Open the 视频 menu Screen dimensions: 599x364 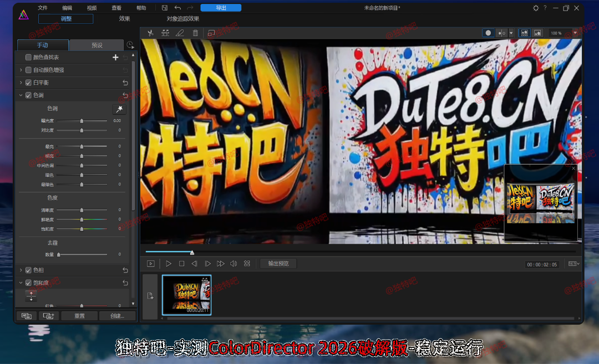pos(92,8)
